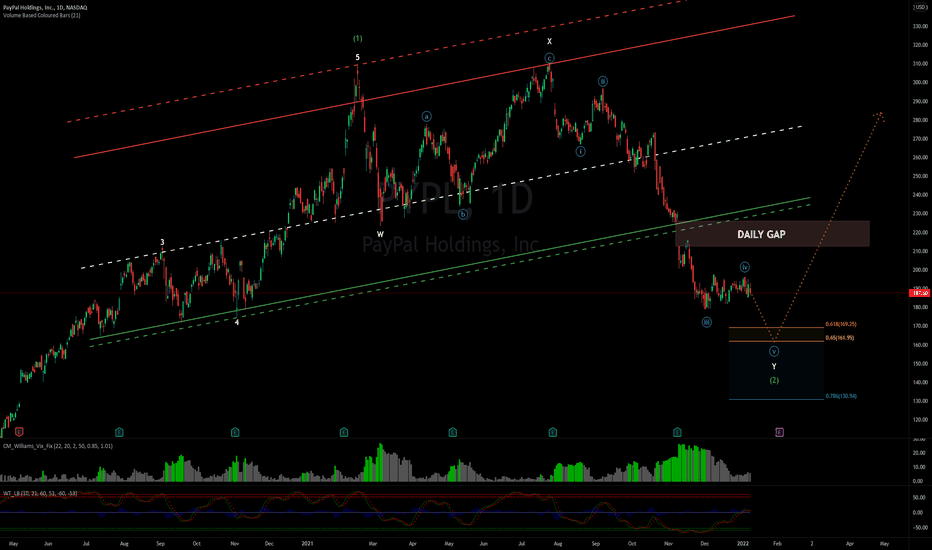
Task: Select the circled 'c' wave label under X
Action: 549,58
